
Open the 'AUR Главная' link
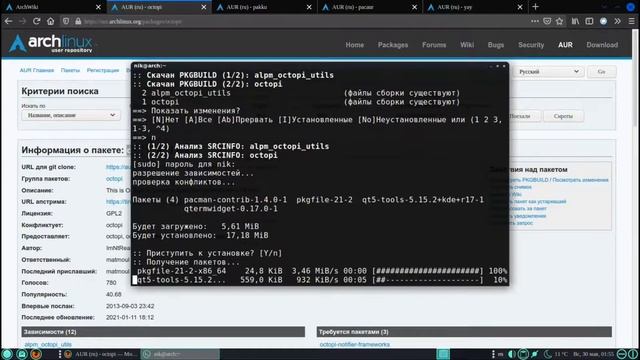point(37,70)
